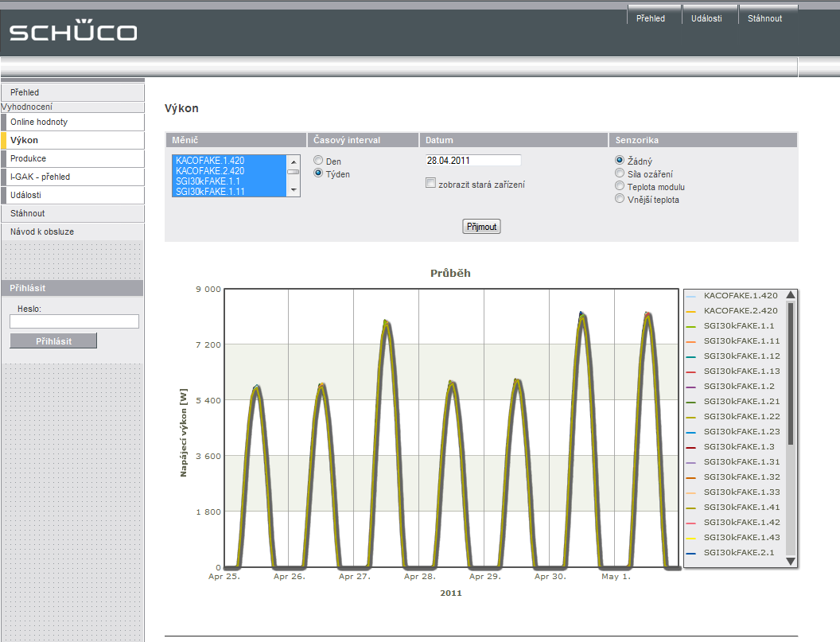The height and width of the screenshot is (642, 840).
Task: Click the Přijmout button
Action: [x=481, y=227]
